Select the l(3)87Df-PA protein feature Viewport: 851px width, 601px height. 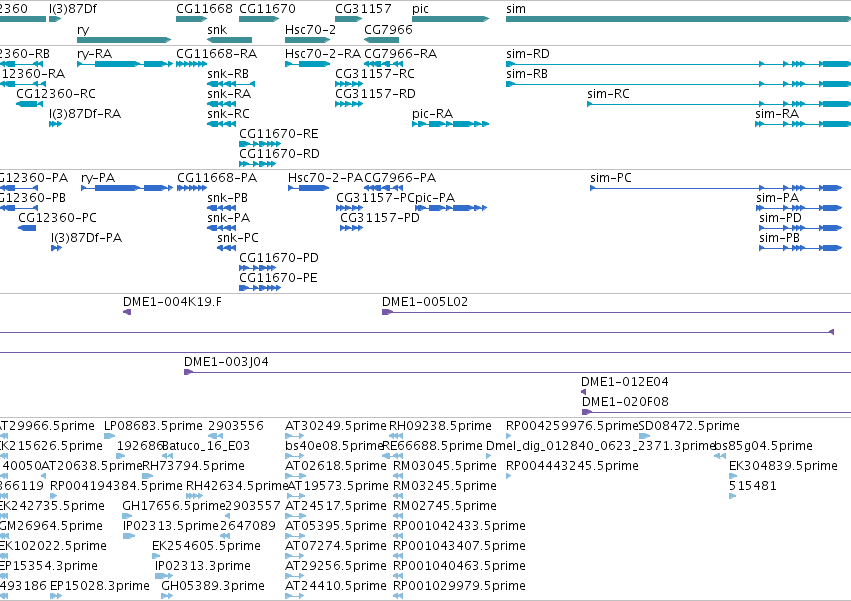pyautogui.click(x=56, y=249)
